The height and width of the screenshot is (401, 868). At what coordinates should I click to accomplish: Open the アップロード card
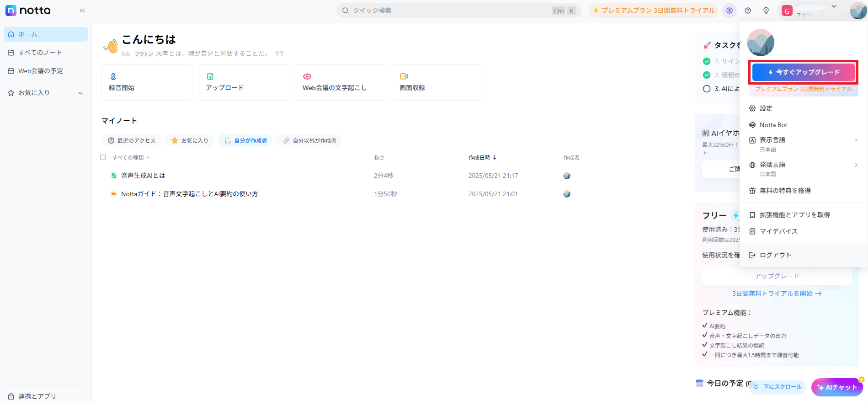[x=244, y=82]
